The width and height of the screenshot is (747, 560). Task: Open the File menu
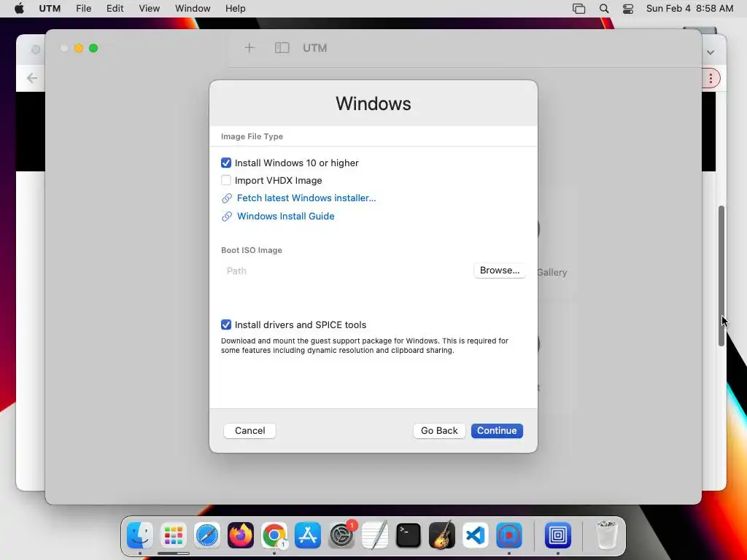83,9
